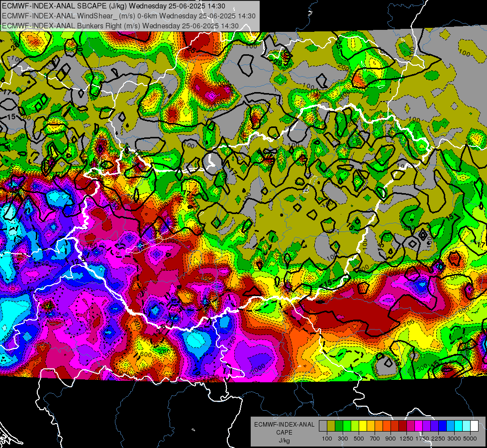Click the 1750 label under the legend
487x448 pixels.
tap(422, 439)
